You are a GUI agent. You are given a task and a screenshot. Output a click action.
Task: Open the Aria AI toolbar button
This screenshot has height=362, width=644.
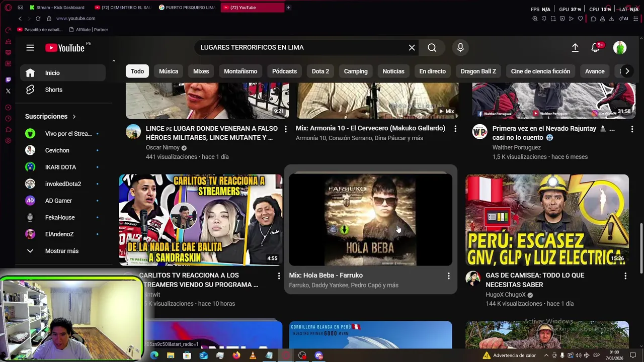[x=624, y=19]
